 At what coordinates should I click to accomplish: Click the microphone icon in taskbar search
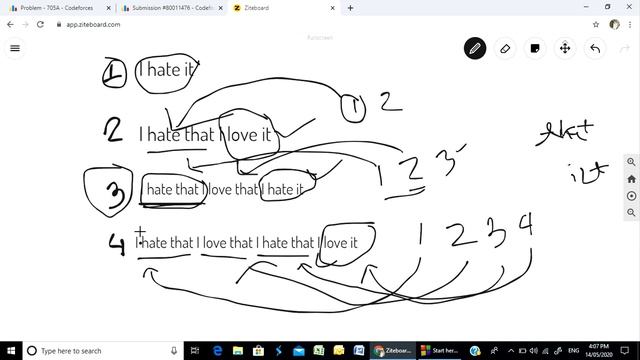tap(174, 351)
